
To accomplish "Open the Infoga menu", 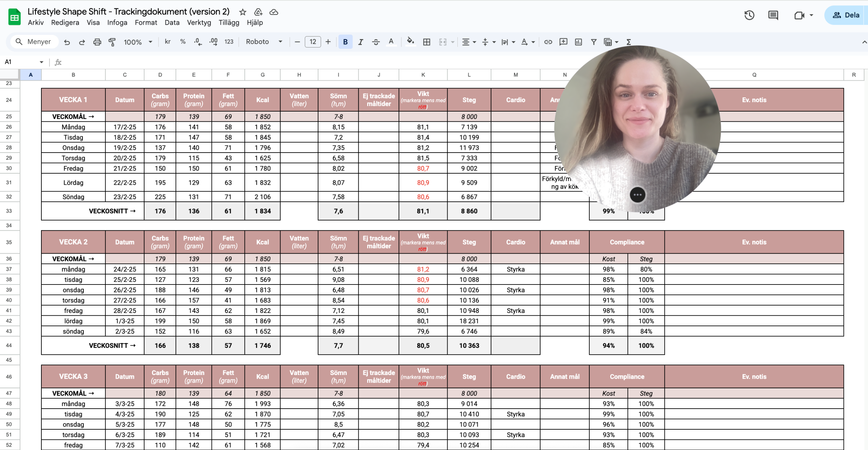I will (x=117, y=23).
